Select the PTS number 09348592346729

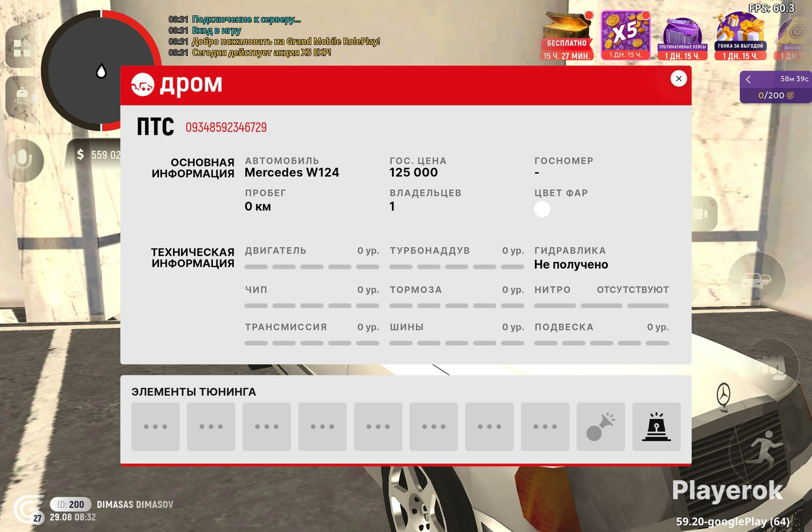click(x=226, y=127)
